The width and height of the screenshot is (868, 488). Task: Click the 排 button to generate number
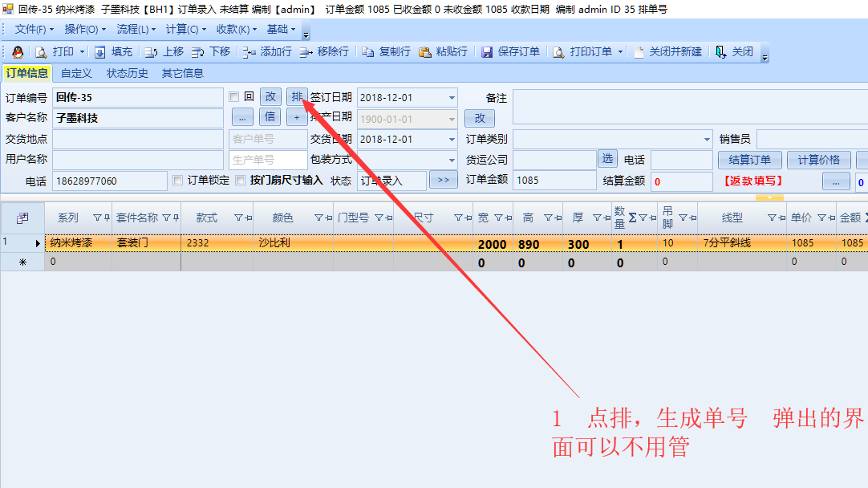297,97
